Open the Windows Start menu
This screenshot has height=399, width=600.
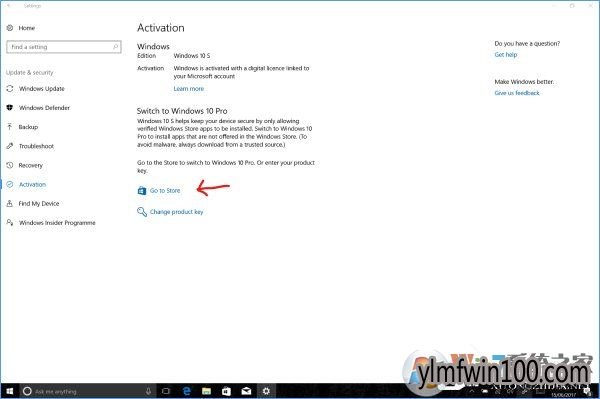click(9, 391)
